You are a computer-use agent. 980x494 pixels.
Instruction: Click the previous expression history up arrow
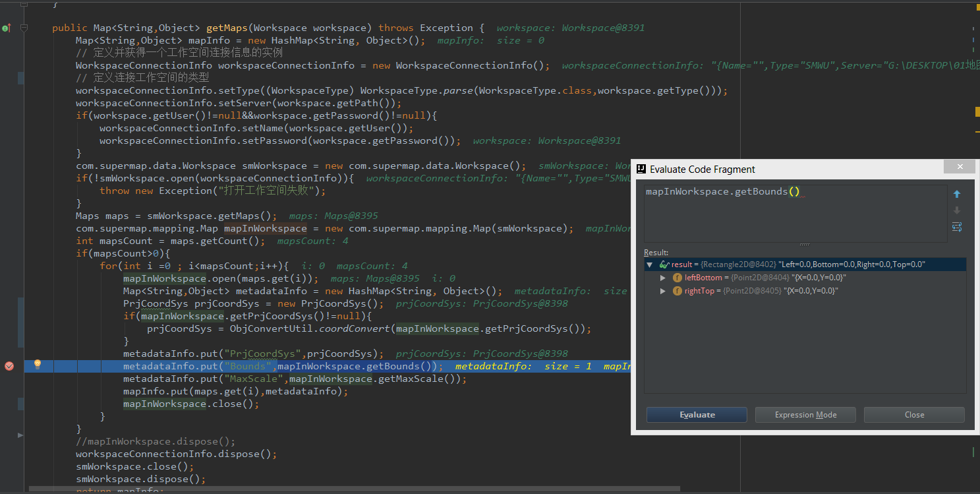(957, 194)
